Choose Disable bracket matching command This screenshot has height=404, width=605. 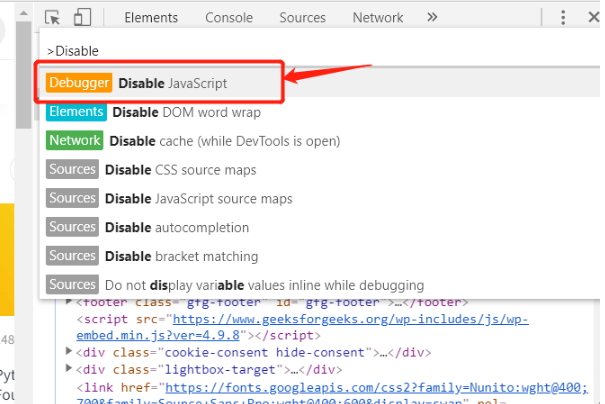coord(320,256)
